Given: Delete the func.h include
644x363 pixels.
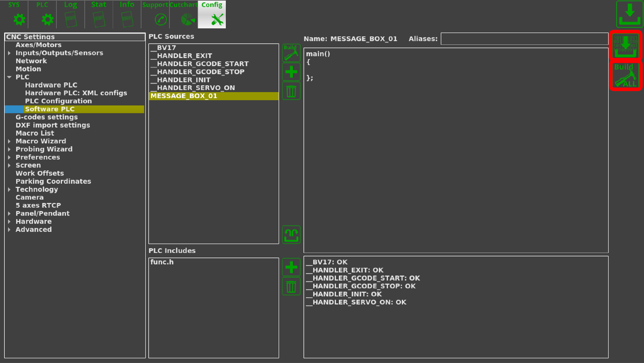Looking at the screenshot, I should coord(291,286).
